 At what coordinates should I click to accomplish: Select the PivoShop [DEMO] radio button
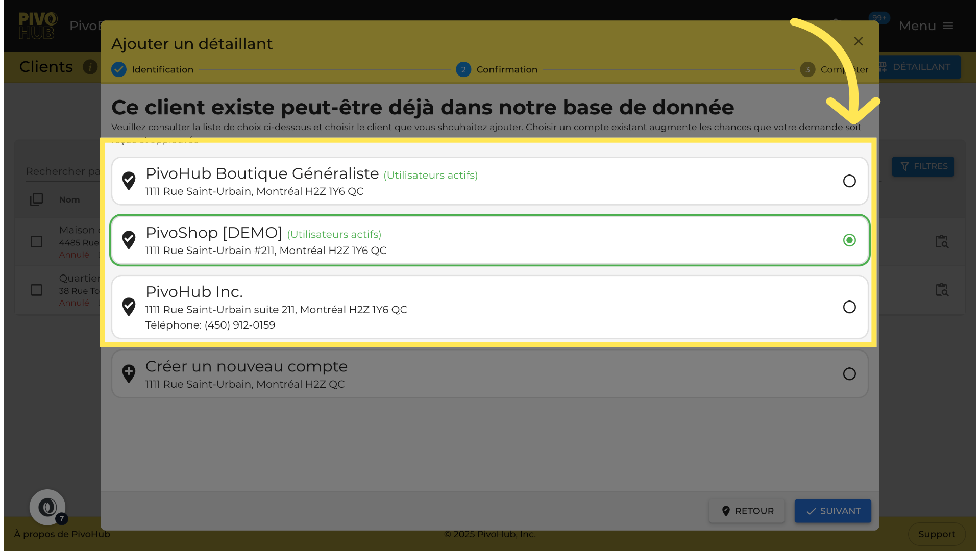[849, 240]
